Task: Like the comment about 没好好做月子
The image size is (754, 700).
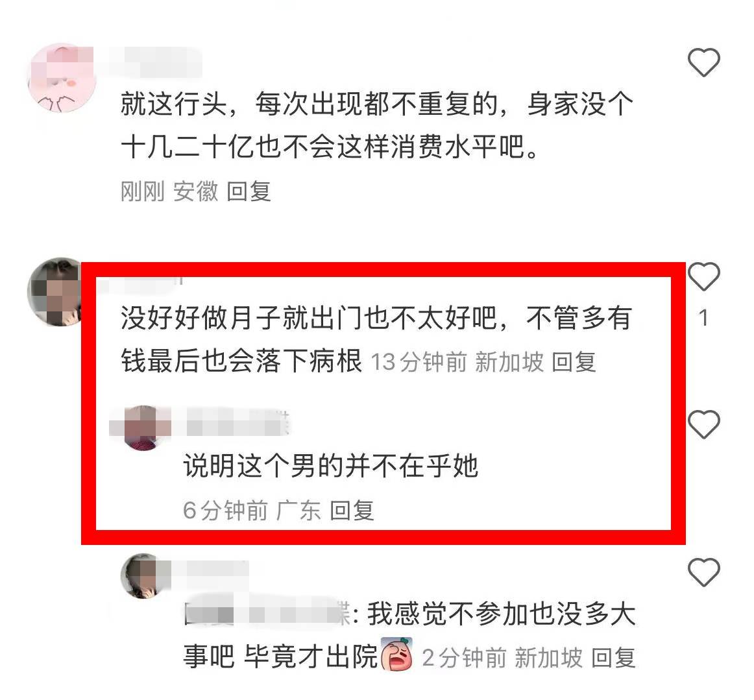Action: tap(703, 276)
